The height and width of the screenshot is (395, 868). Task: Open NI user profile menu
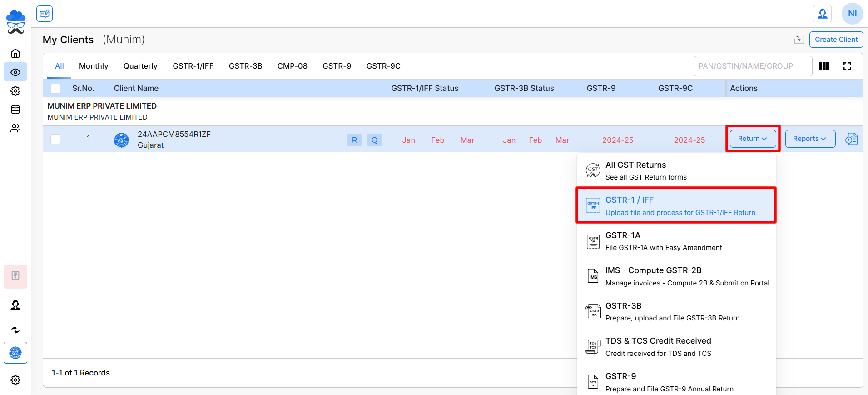coord(852,14)
